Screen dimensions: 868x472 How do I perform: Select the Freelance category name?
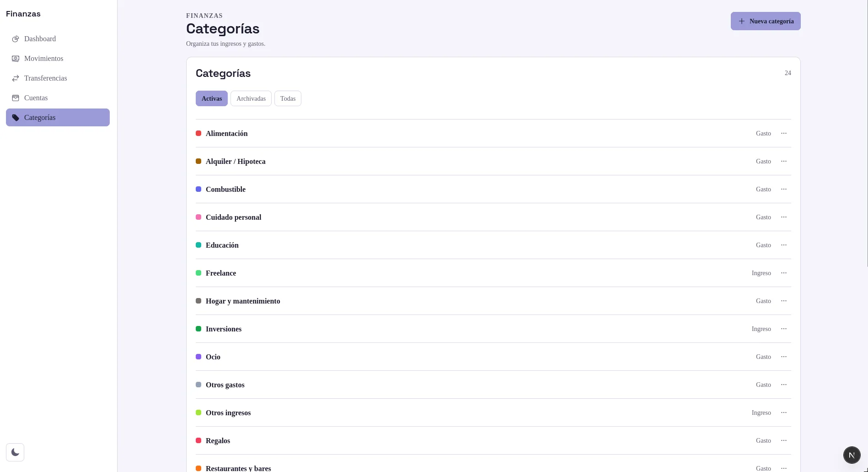[221, 273]
